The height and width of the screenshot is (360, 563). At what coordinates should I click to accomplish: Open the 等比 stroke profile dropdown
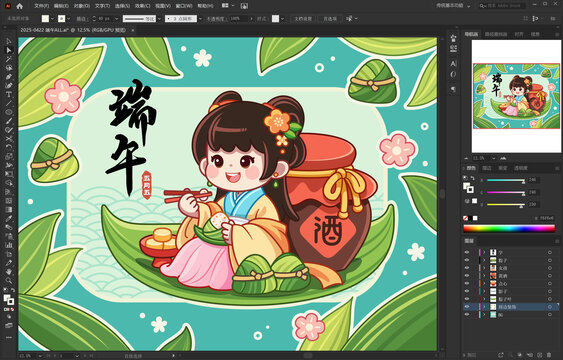pyautogui.click(x=159, y=19)
